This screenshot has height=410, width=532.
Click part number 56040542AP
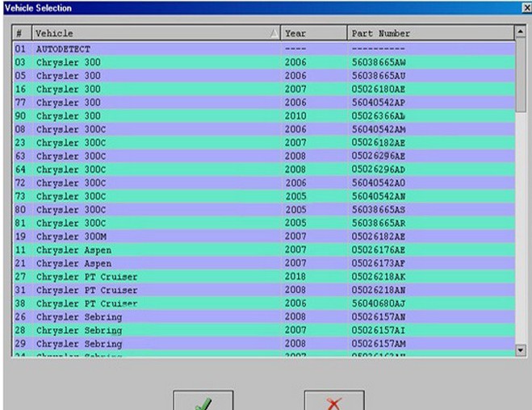point(379,102)
